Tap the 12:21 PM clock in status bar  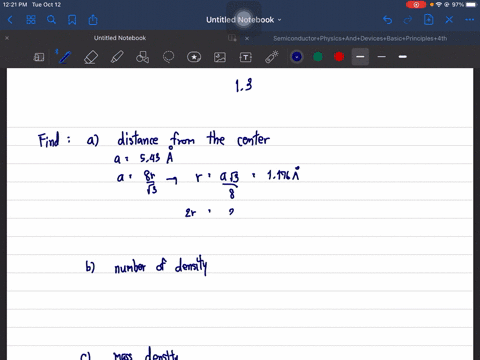[15, 5]
